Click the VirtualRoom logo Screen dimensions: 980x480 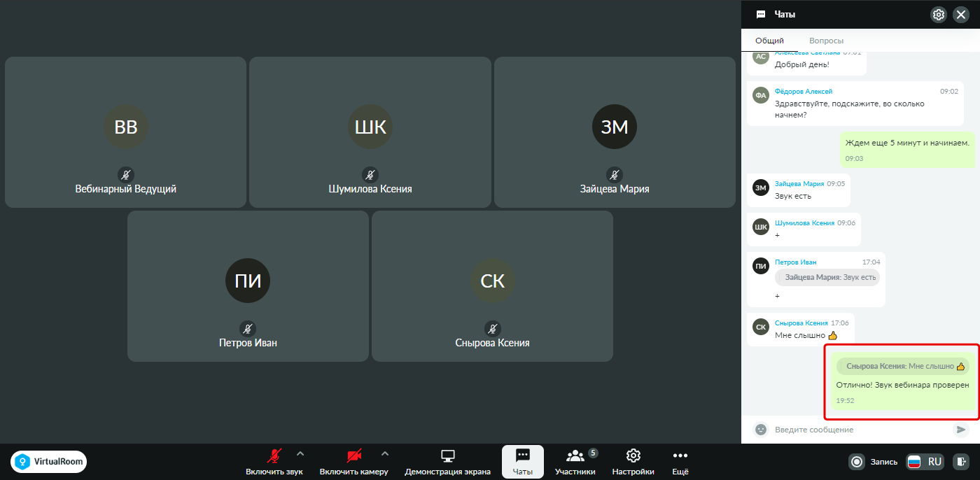[x=49, y=461]
